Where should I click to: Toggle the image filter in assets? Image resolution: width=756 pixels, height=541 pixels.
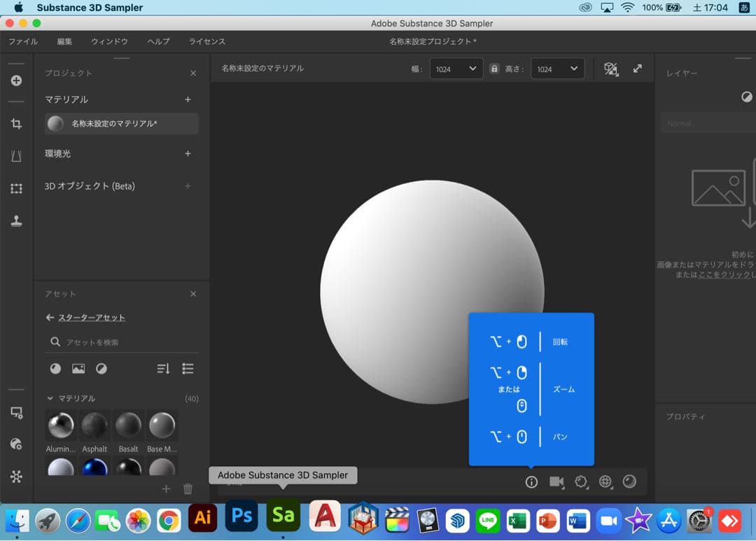[x=78, y=369]
